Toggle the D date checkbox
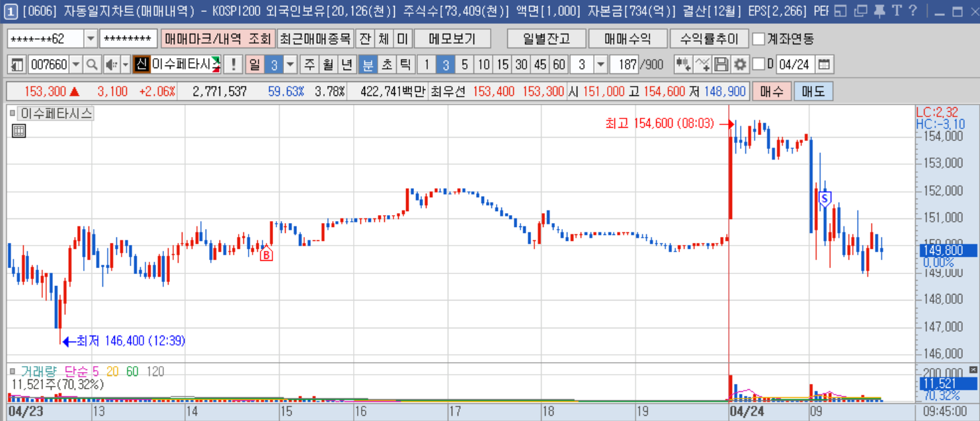Screen dimensions: 980x421 [x=758, y=64]
